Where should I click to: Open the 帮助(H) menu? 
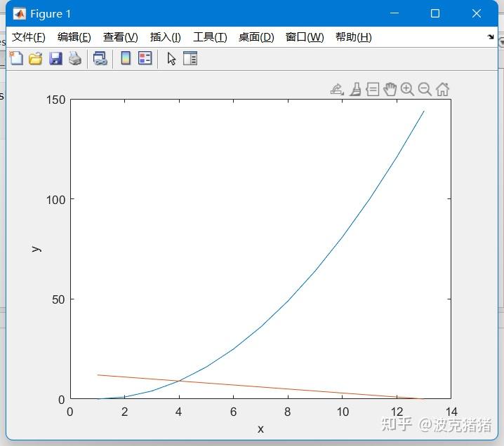354,37
